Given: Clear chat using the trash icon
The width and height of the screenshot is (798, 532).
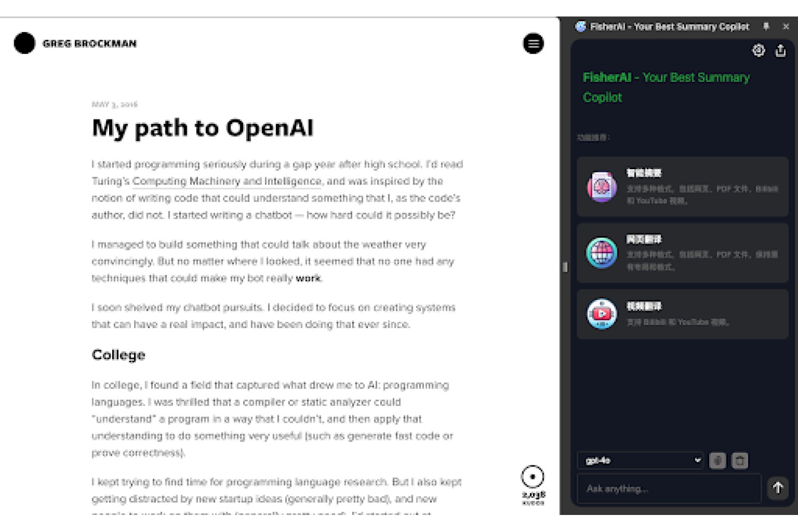Looking at the screenshot, I should click(739, 461).
